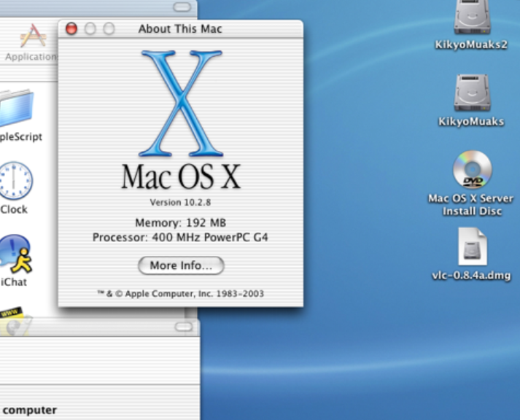The width and height of the screenshot is (520, 420).
Task: Toggle toolbar pill button of upper Finder window
Action: coord(182,7)
